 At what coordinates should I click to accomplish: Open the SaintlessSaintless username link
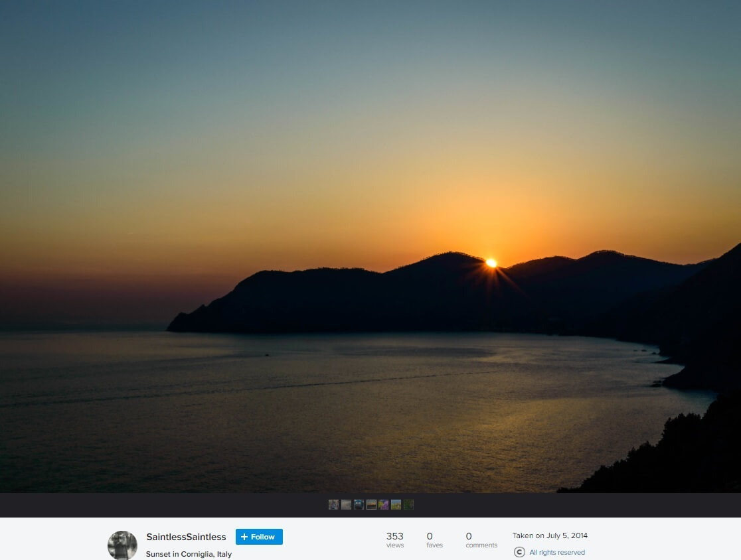coord(186,537)
